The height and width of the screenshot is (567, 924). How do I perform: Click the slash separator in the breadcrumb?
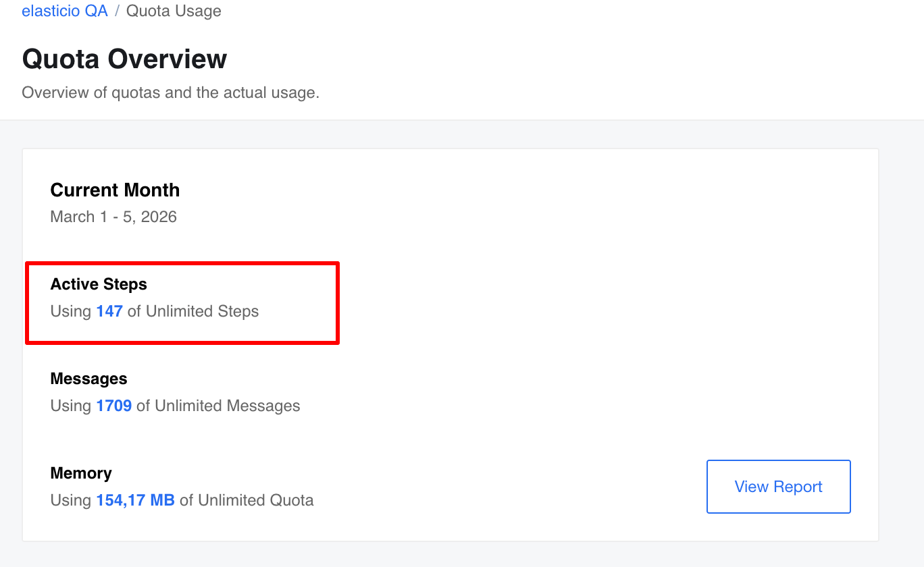click(117, 11)
